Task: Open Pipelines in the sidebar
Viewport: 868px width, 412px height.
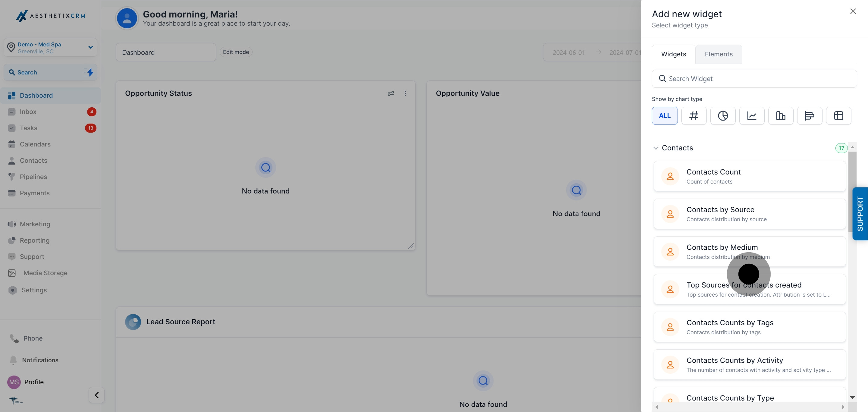Action: pyautogui.click(x=33, y=177)
